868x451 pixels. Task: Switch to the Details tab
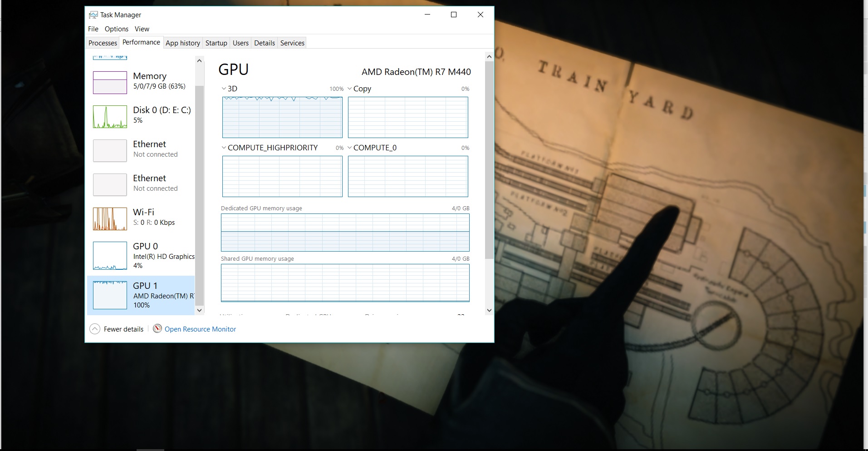point(265,43)
